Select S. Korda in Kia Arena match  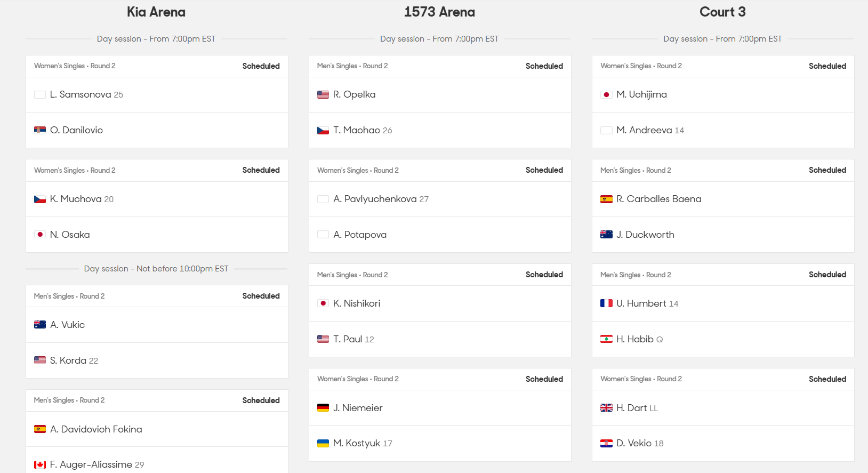coord(68,360)
